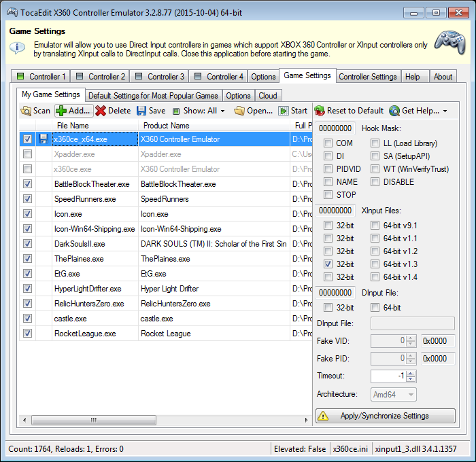Click the Show: All filter icon

point(176,111)
